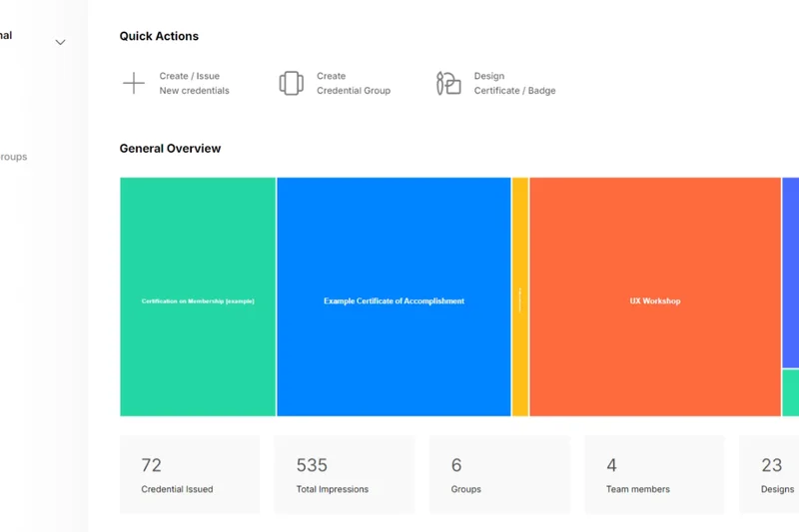Open Design Certificate / Badge action
799x532 pixels.
click(514, 83)
